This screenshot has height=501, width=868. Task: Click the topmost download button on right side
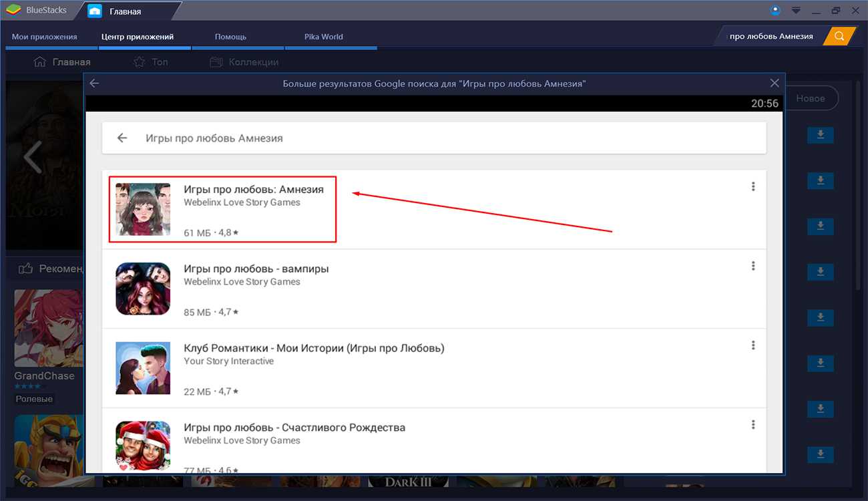820,135
